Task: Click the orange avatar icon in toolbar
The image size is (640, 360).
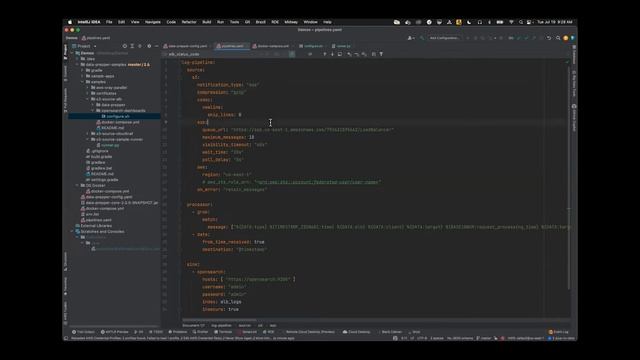Action: click(565, 38)
